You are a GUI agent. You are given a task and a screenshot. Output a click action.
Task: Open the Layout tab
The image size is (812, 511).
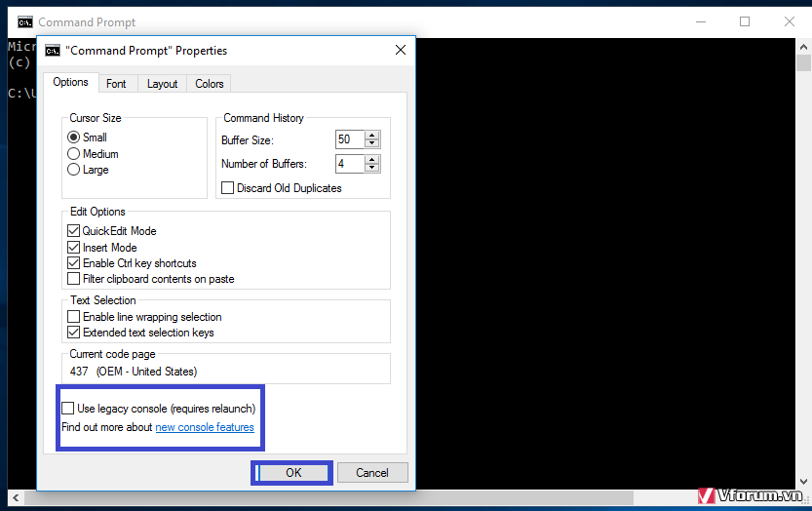pos(162,84)
